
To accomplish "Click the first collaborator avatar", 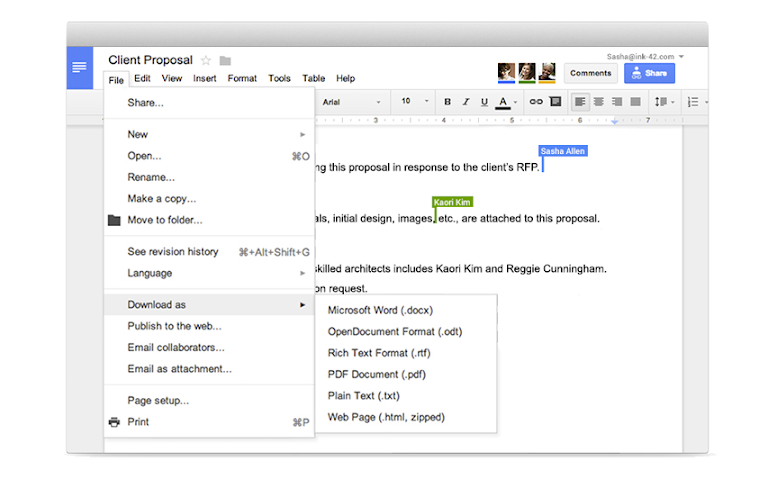I will [x=506, y=72].
